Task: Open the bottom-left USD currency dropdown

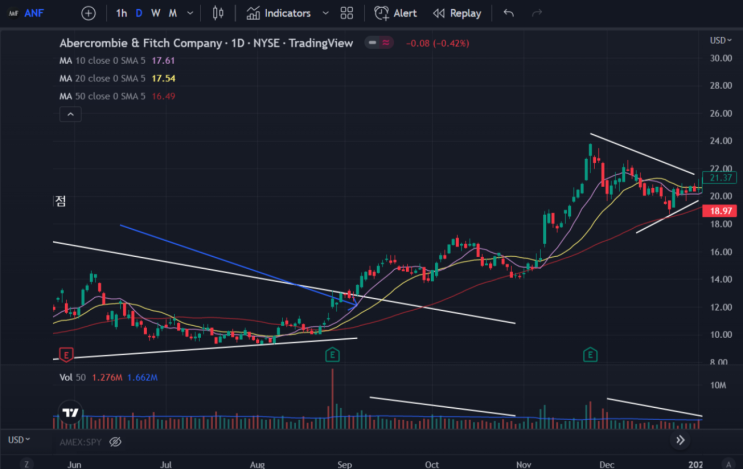Action: [x=19, y=440]
